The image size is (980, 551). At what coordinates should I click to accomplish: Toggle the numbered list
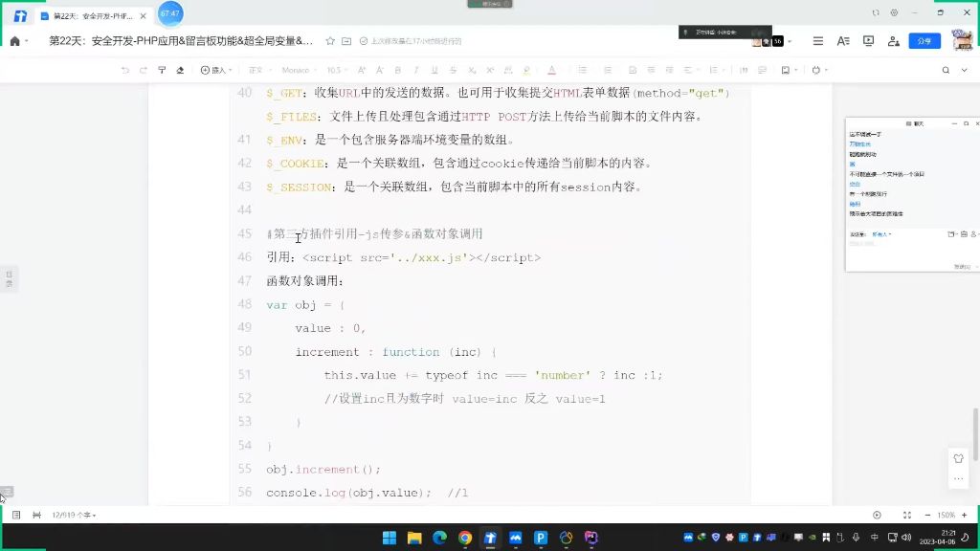pos(607,70)
